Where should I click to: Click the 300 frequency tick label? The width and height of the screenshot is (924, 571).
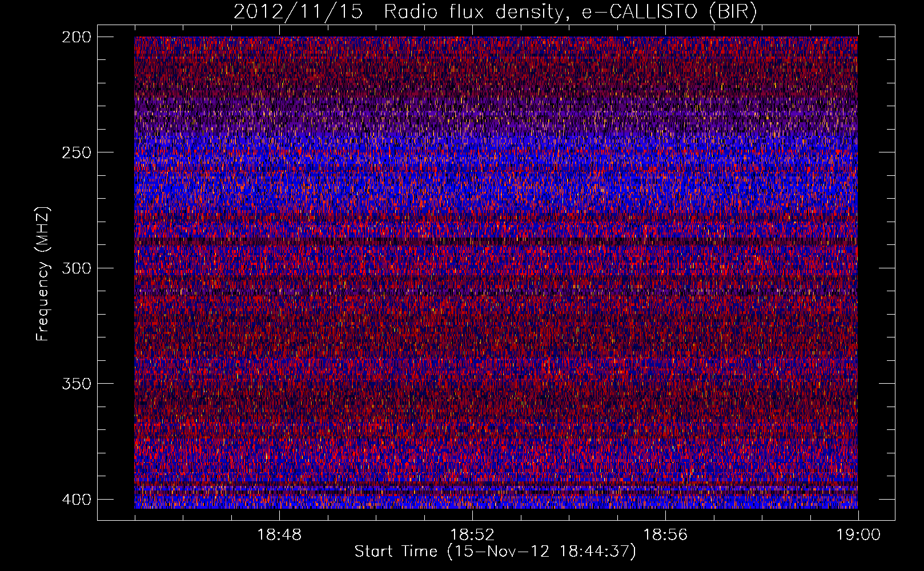(x=76, y=268)
